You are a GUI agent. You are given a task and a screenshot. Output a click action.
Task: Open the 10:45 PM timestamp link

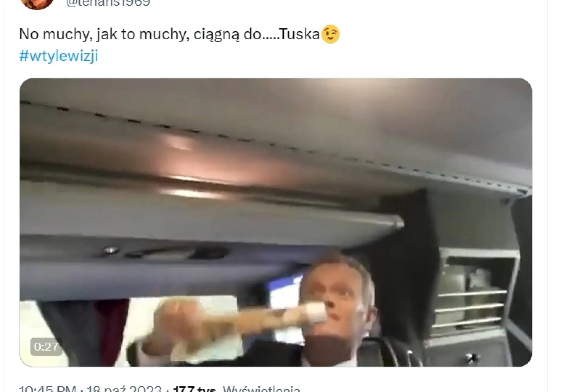tap(48, 389)
